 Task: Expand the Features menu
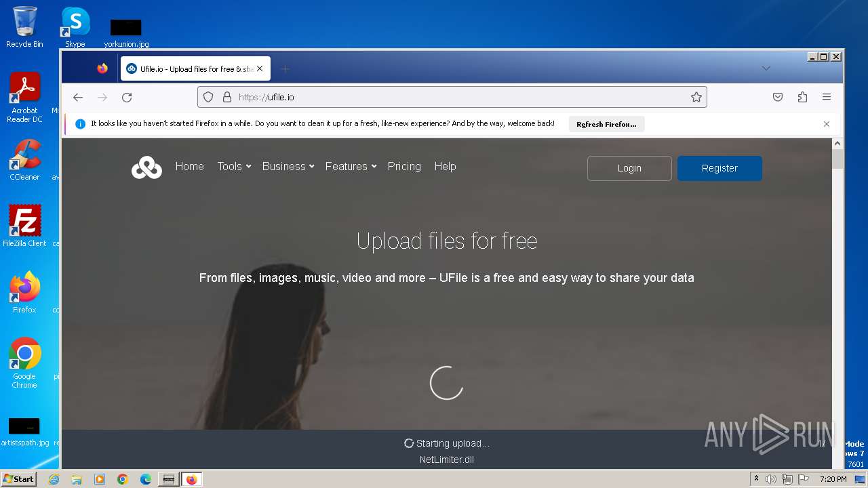(351, 166)
